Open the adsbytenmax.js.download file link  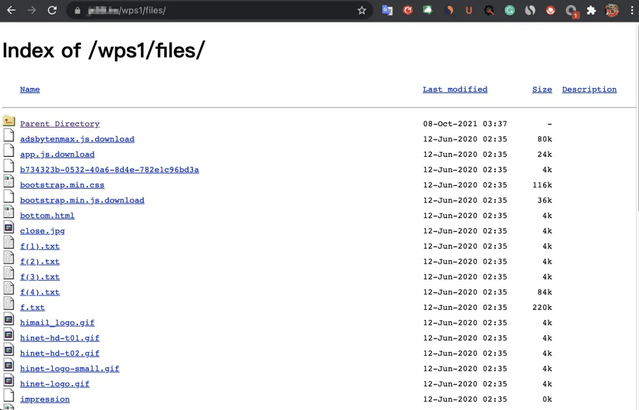[x=77, y=139]
